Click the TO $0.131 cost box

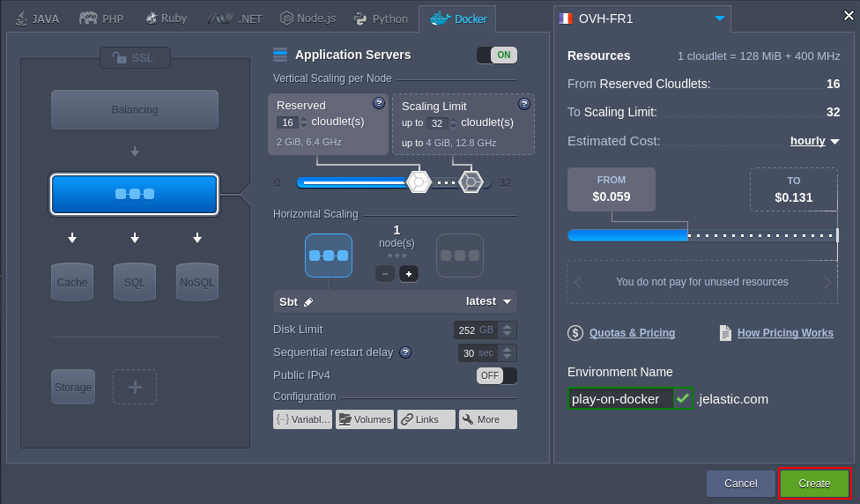(x=794, y=189)
